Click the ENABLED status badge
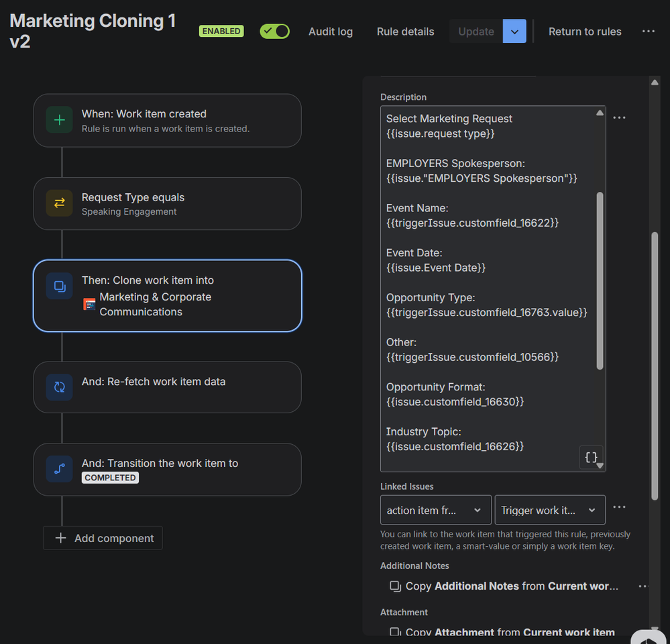Image resolution: width=670 pixels, height=644 pixels. pyautogui.click(x=221, y=32)
